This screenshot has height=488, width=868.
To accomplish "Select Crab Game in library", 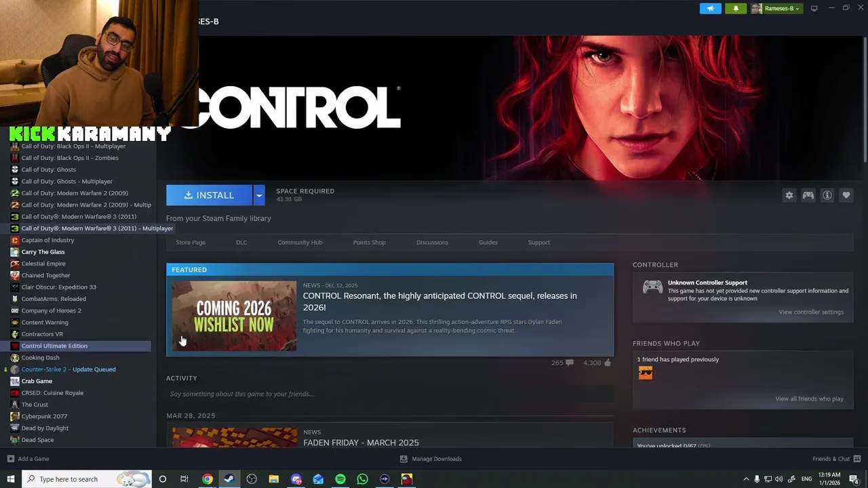I will click(37, 381).
